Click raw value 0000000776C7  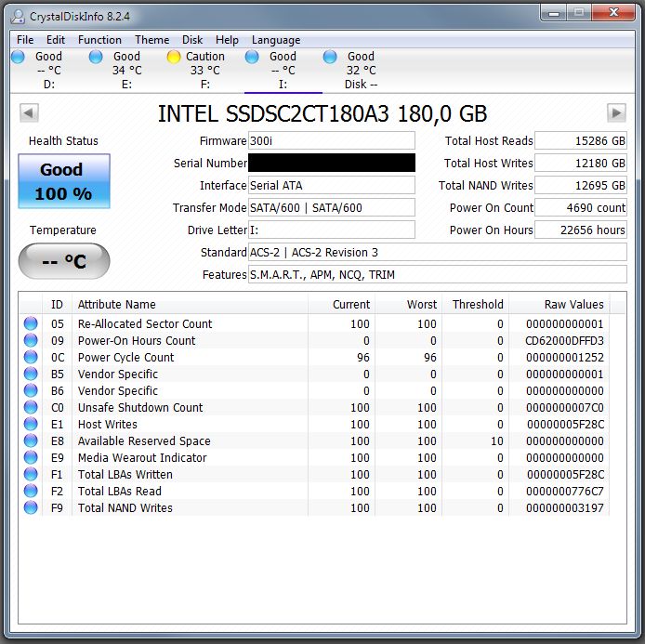(x=565, y=491)
